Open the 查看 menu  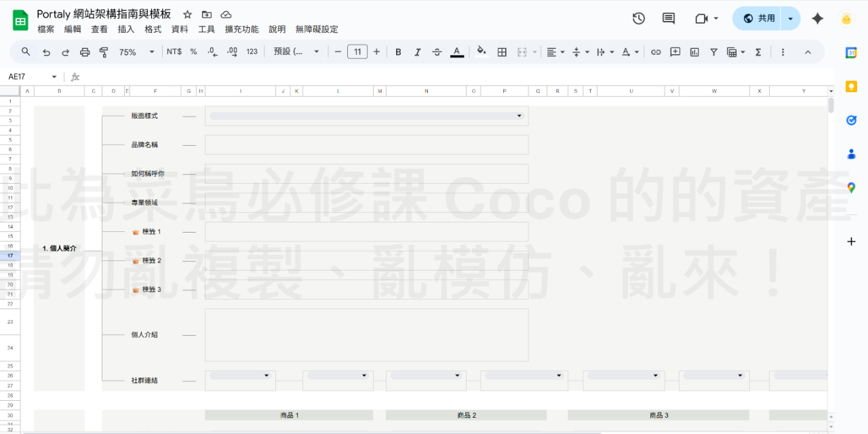pos(100,29)
